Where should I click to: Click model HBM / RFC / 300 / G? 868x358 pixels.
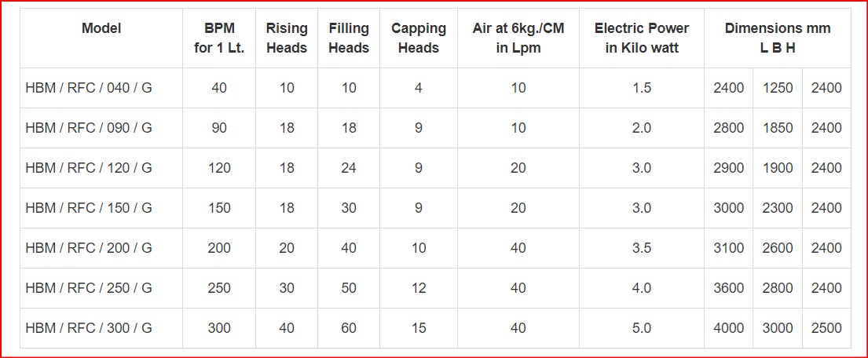click(x=89, y=327)
